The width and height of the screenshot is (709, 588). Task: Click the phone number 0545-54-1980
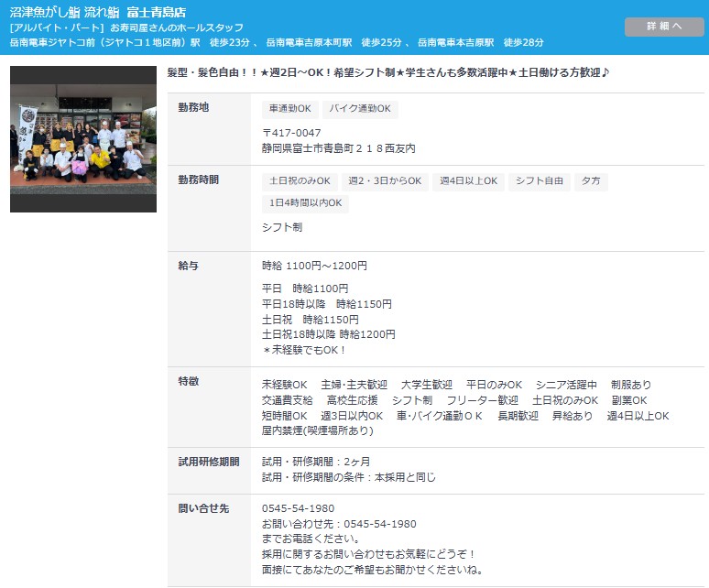point(298,508)
